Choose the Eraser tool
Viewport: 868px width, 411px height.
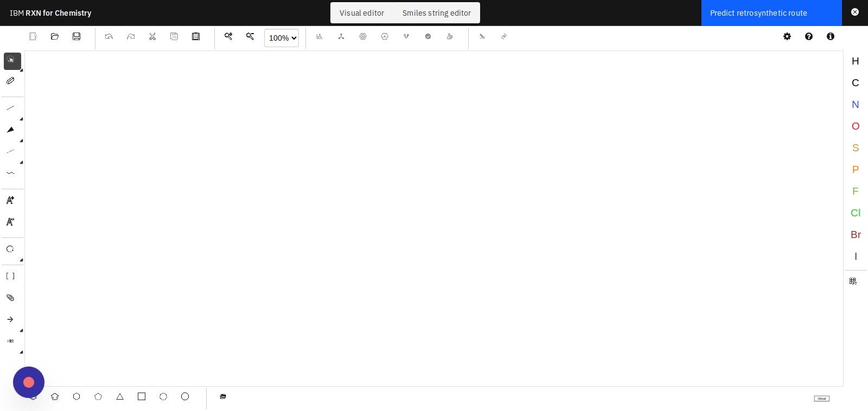coord(10,81)
